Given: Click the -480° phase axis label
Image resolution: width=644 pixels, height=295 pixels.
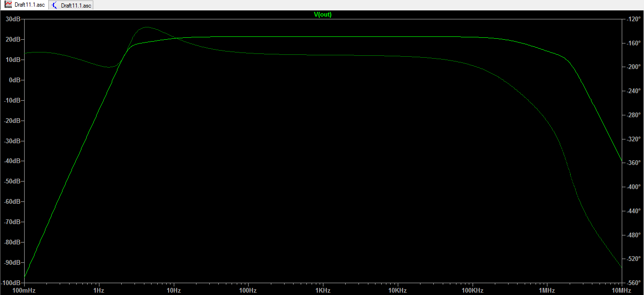Looking at the screenshot, I should (633, 235).
